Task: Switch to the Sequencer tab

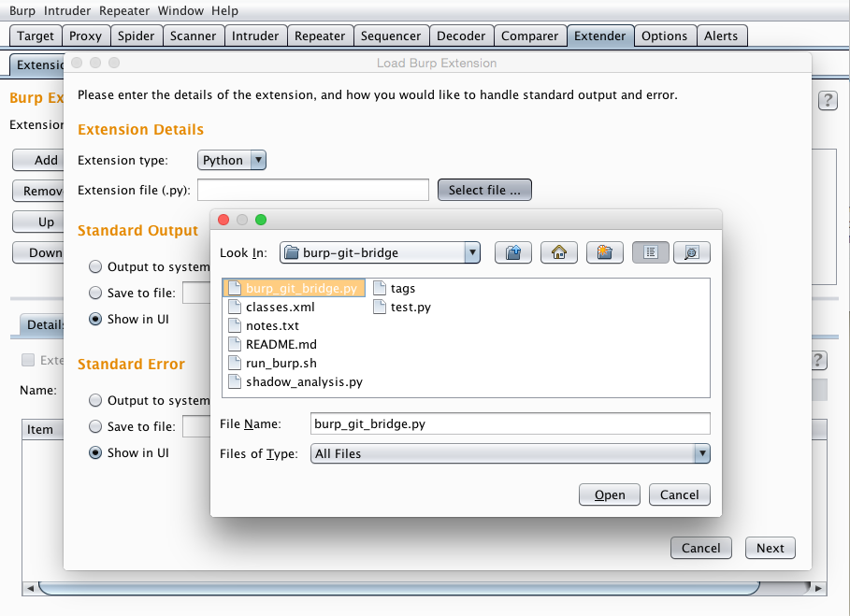Action: [x=391, y=36]
